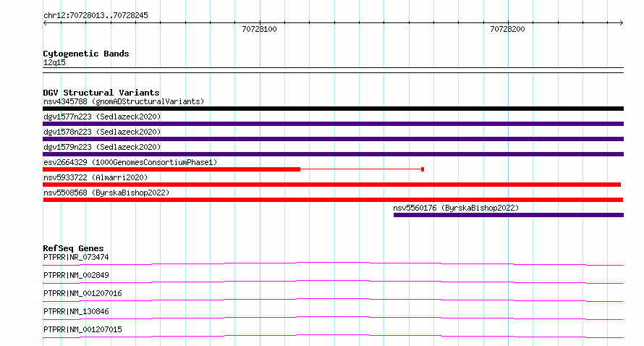This screenshot has width=644, height=346.
Task: Click the PTPRR|NM_130846 transcript label
Action: pos(76,311)
